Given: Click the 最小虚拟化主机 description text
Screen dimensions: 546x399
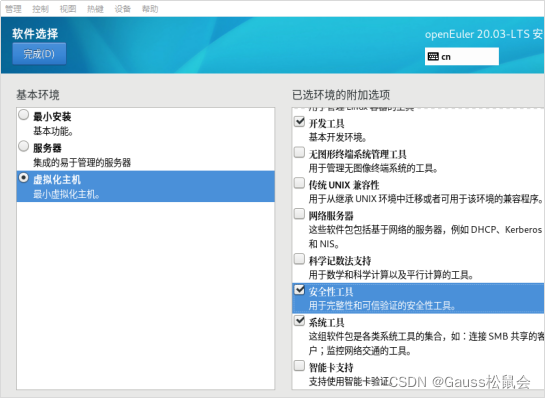Looking at the screenshot, I should [66, 194].
